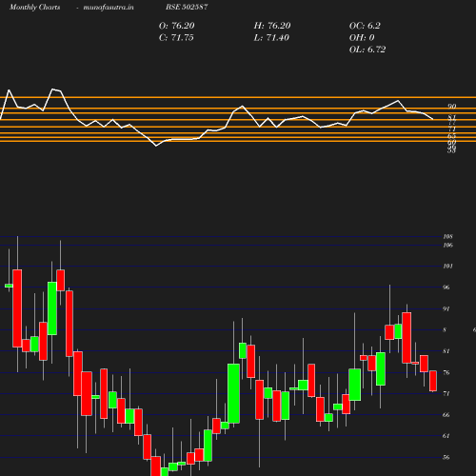Select the high value "H: 76.20"

click(x=272, y=26)
